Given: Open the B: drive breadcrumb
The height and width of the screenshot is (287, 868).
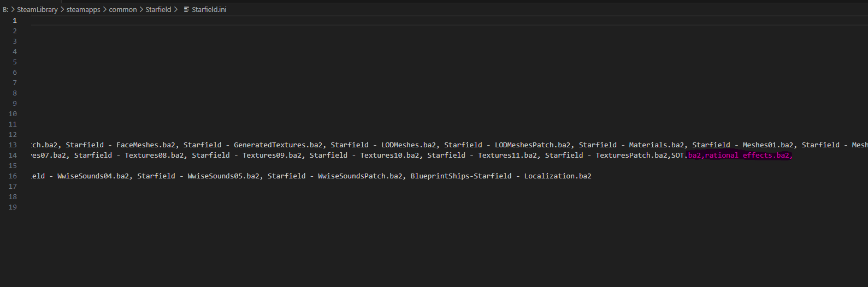Looking at the screenshot, I should [x=5, y=10].
